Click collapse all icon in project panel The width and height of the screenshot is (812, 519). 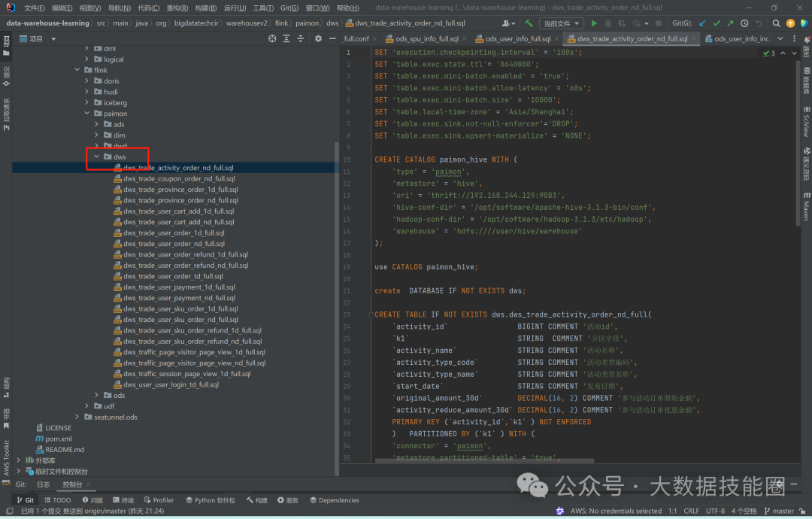coord(302,38)
